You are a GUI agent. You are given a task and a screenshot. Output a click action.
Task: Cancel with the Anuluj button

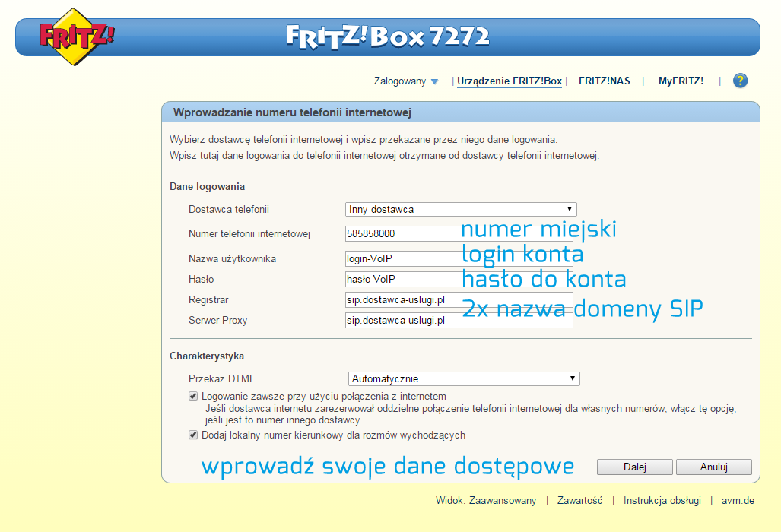click(x=713, y=467)
